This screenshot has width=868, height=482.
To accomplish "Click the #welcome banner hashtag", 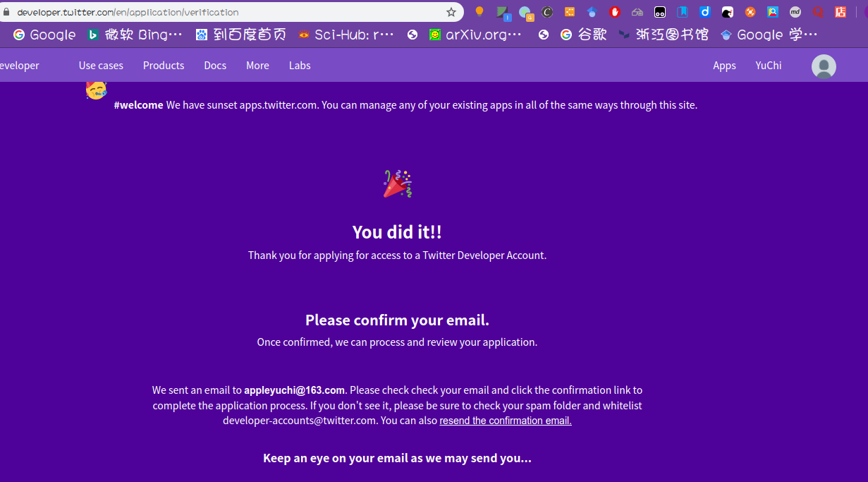I will click(x=138, y=105).
